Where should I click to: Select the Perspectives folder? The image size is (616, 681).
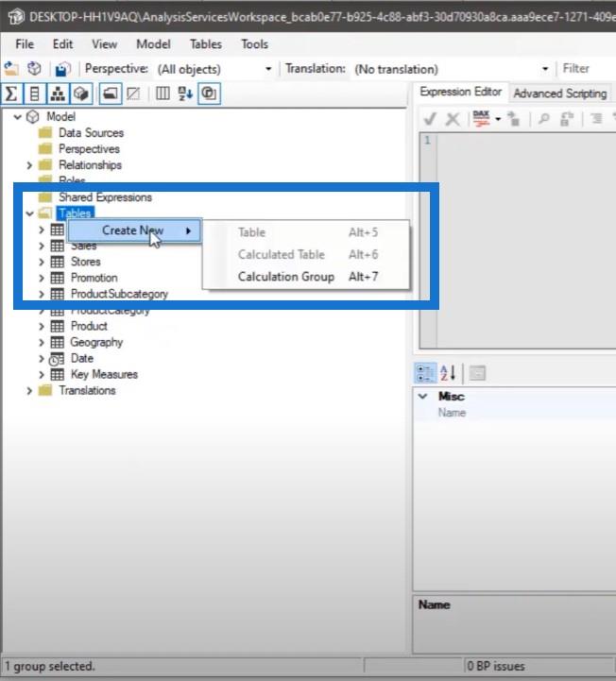[89, 149]
